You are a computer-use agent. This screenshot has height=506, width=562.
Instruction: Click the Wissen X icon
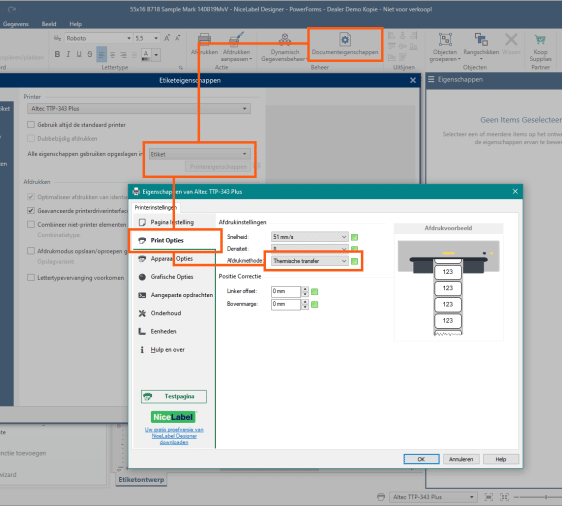(x=511, y=39)
